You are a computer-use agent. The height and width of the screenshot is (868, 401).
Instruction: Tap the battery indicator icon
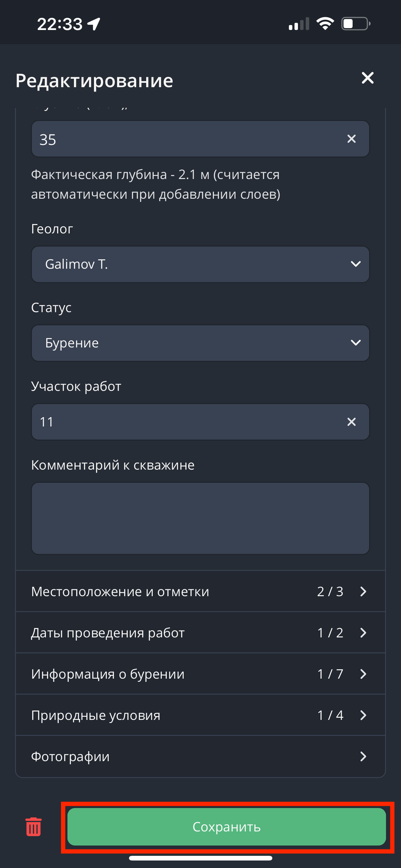coord(355,24)
